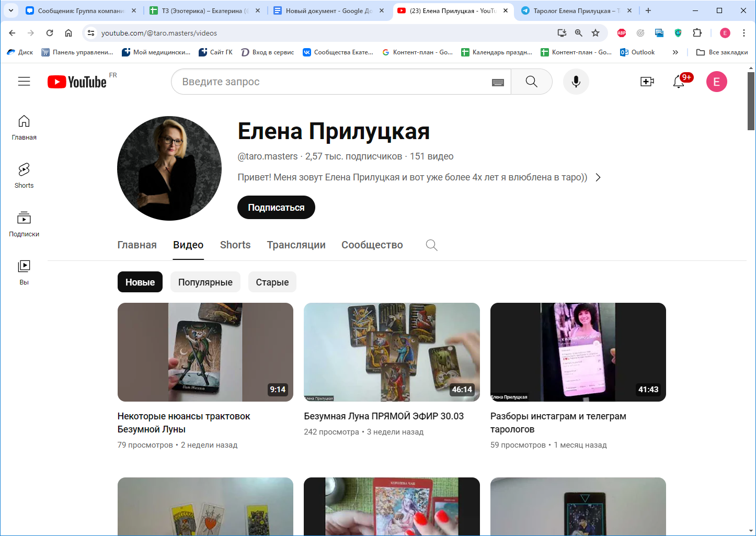Sort videos by Популярные

coord(205,282)
